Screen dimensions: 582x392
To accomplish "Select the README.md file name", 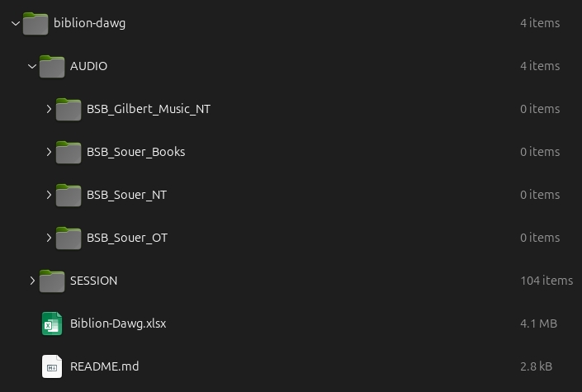I will coord(104,366).
